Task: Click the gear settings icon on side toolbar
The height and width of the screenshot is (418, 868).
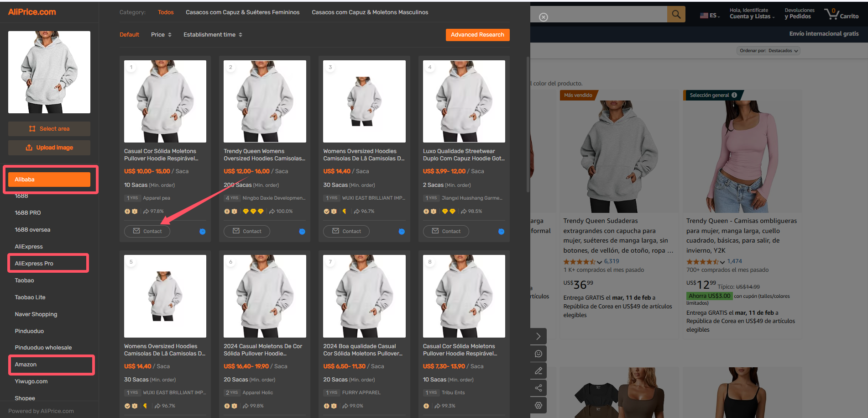Action: pyautogui.click(x=539, y=405)
